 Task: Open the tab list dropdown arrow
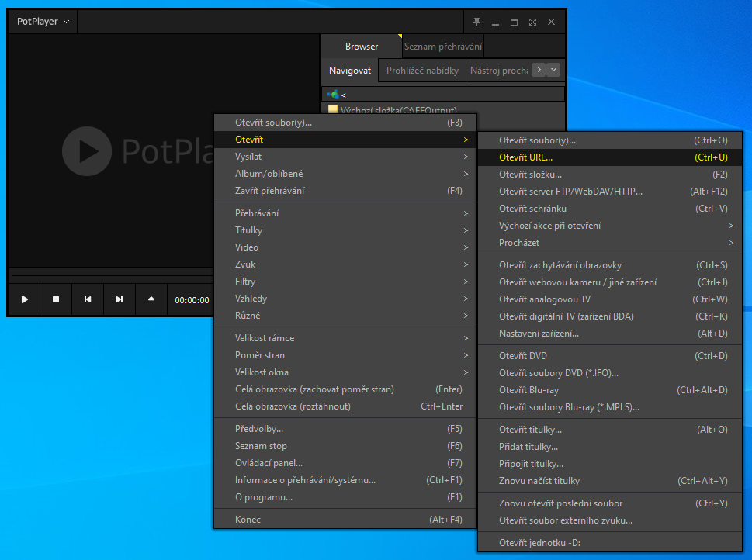coord(553,70)
